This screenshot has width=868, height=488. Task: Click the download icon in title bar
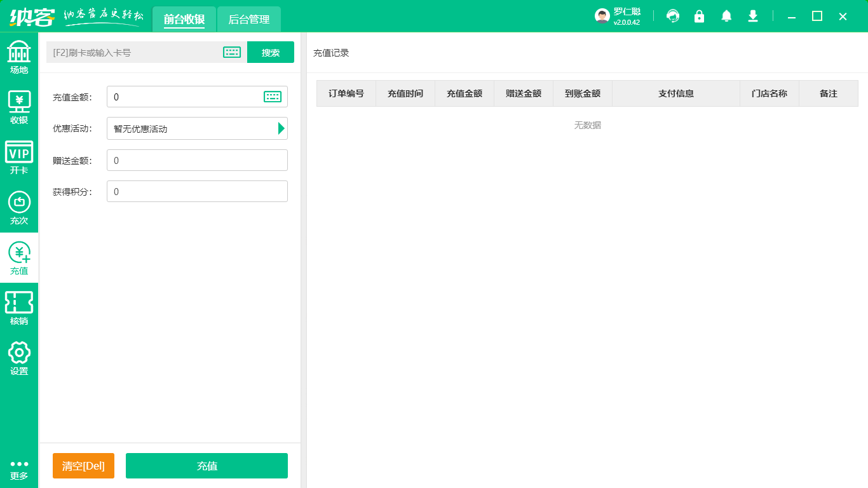(x=752, y=16)
